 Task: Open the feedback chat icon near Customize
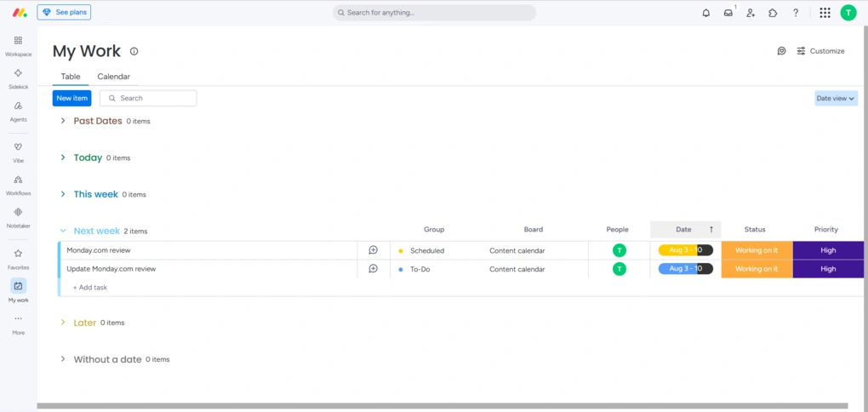[782, 51]
